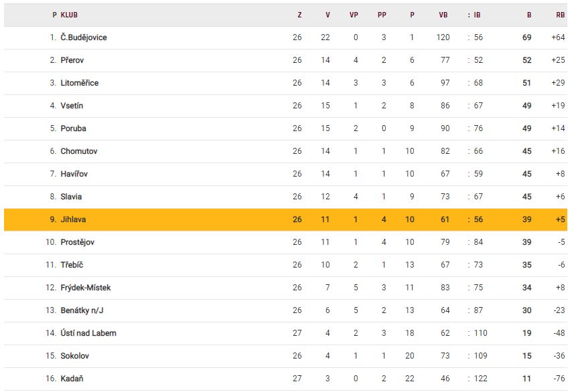Click the Prostějov club name
574x392 pixels.
77,242
